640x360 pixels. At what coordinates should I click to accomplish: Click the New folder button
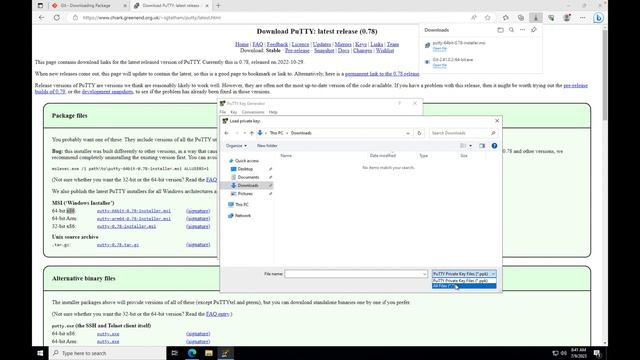[267, 146]
